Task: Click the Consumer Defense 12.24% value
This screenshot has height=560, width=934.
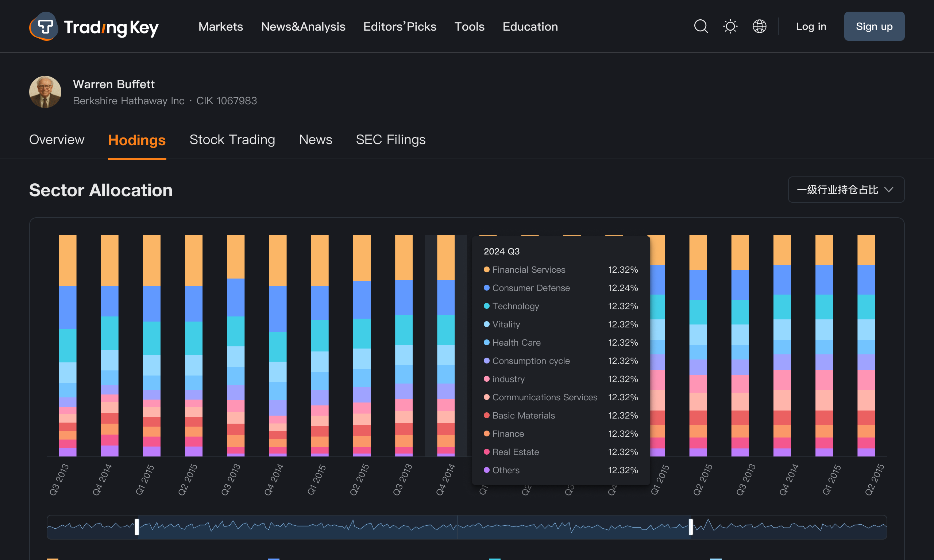Action: (x=623, y=288)
